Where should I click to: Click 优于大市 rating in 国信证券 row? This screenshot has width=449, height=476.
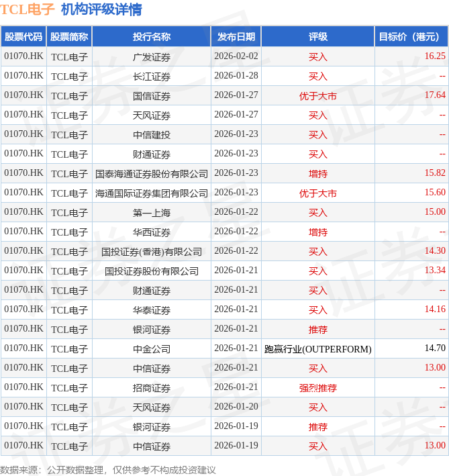click(x=318, y=96)
